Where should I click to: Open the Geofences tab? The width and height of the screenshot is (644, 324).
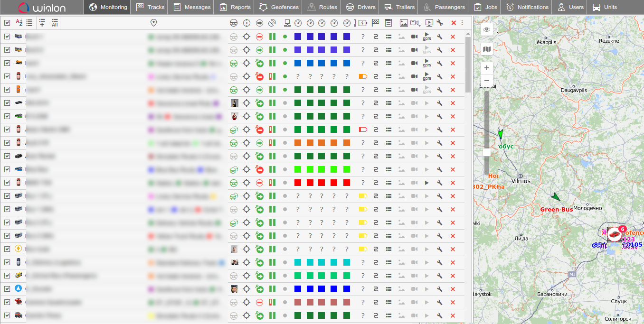click(x=279, y=7)
